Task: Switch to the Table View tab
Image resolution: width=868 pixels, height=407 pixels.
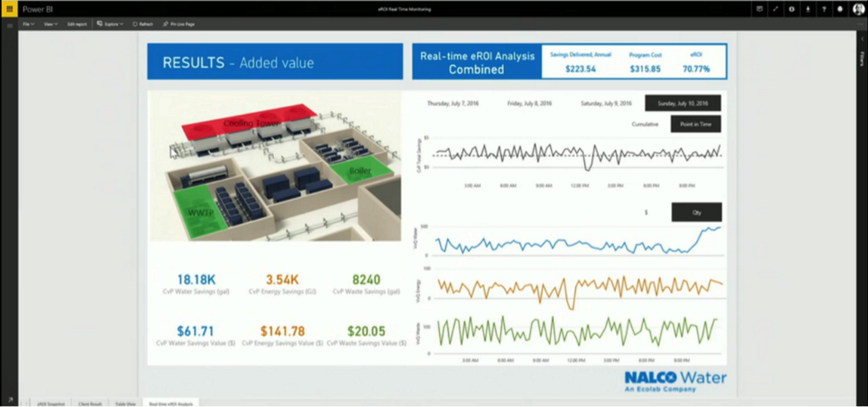Action: point(125,403)
